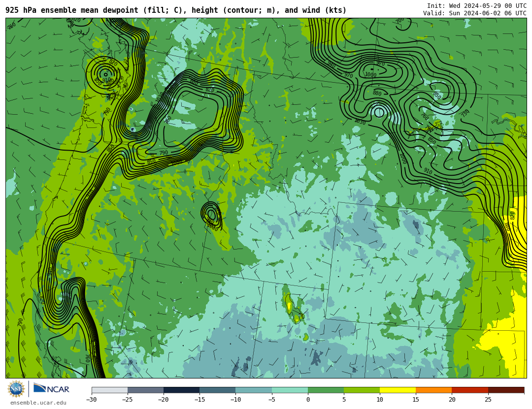Click the lime green 5 to 10 swatch

tap(362, 390)
